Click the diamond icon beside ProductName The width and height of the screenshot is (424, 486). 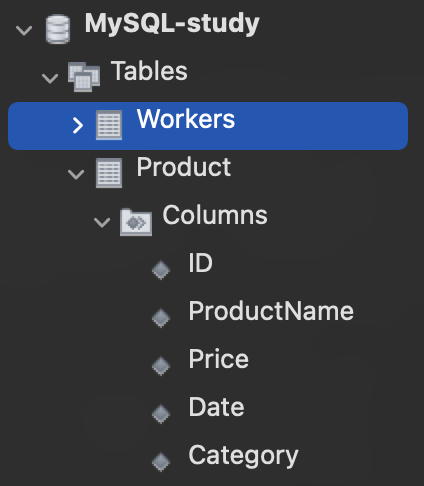[161, 318]
